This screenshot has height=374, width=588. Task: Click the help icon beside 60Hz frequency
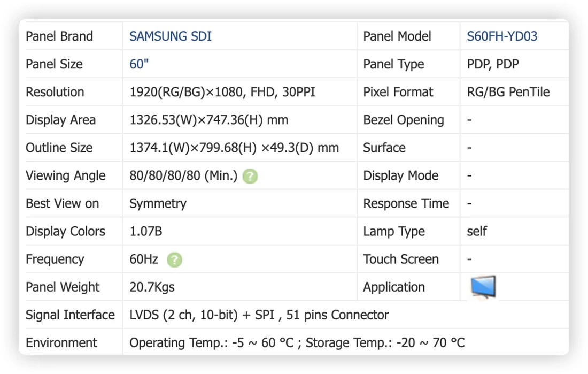(174, 260)
